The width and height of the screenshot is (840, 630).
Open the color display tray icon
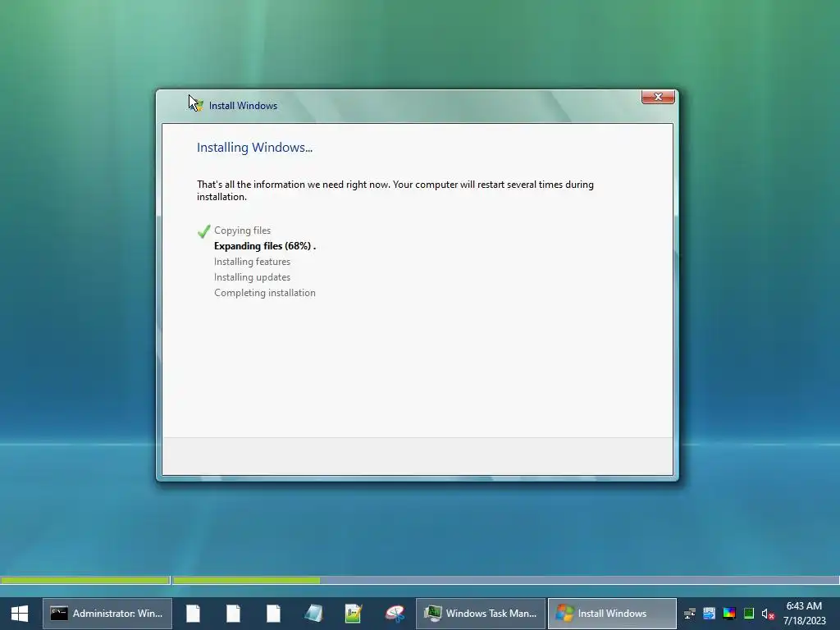click(729, 614)
